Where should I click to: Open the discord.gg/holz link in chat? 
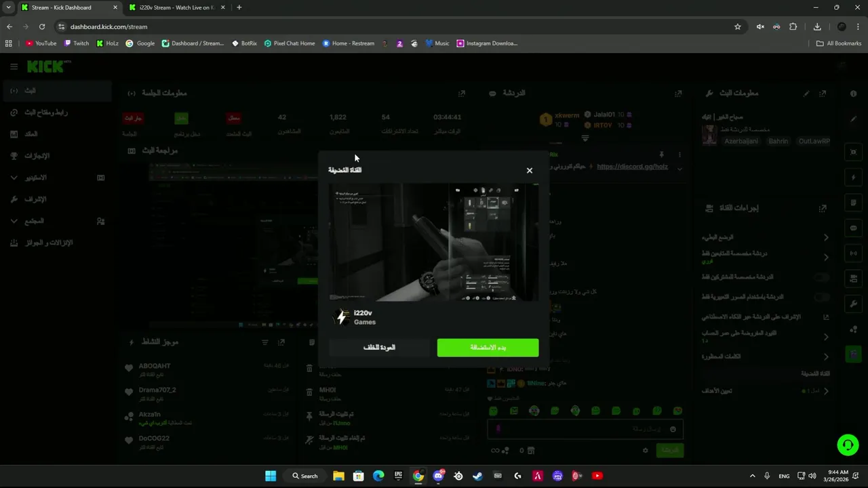click(633, 167)
